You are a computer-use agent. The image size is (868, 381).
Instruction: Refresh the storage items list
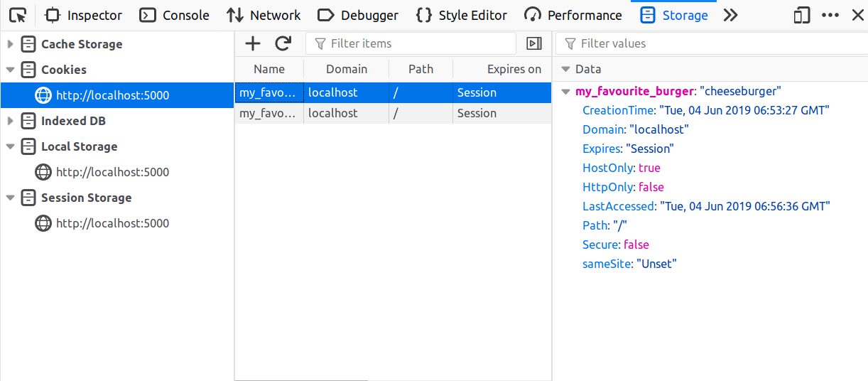pos(283,43)
